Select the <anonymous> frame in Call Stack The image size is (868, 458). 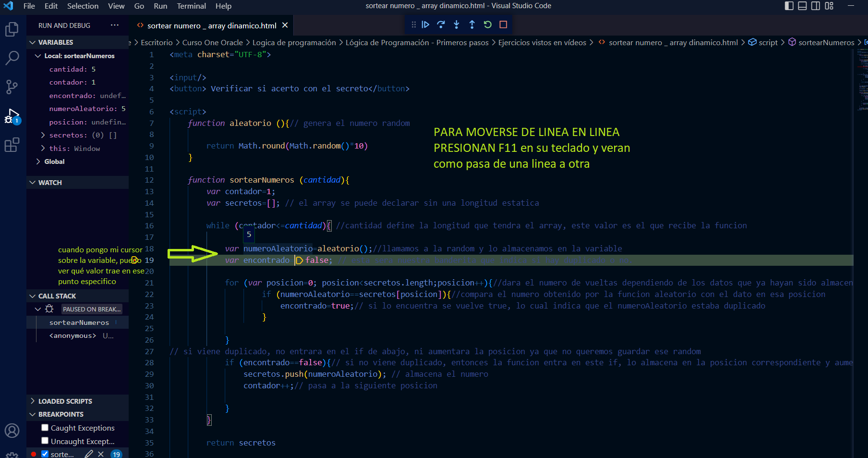(x=77, y=335)
